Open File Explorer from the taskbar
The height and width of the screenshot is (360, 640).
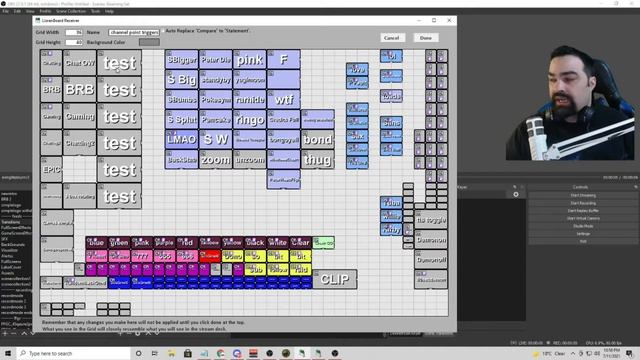[171, 353]
